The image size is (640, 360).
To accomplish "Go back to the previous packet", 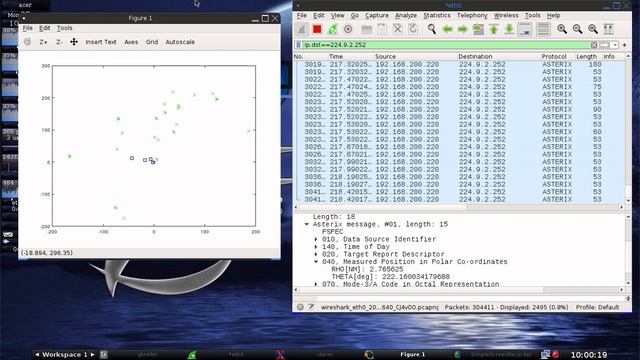I will [447, 29].
